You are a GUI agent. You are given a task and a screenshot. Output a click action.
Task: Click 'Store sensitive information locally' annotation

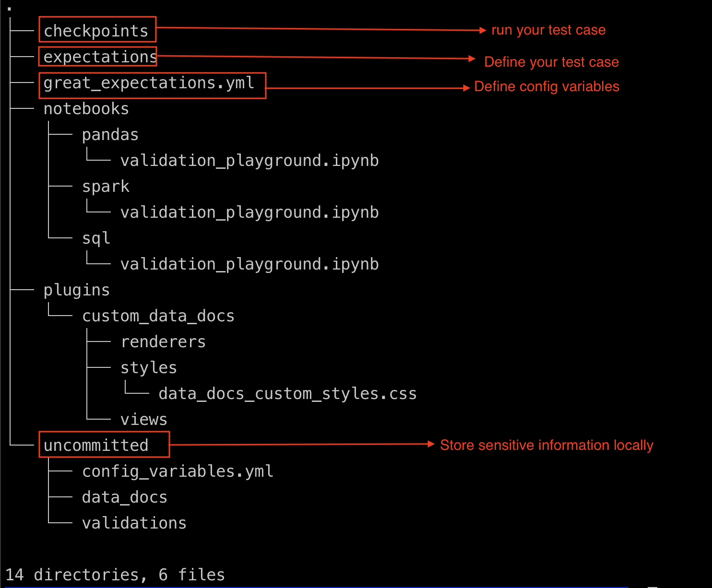546,445
